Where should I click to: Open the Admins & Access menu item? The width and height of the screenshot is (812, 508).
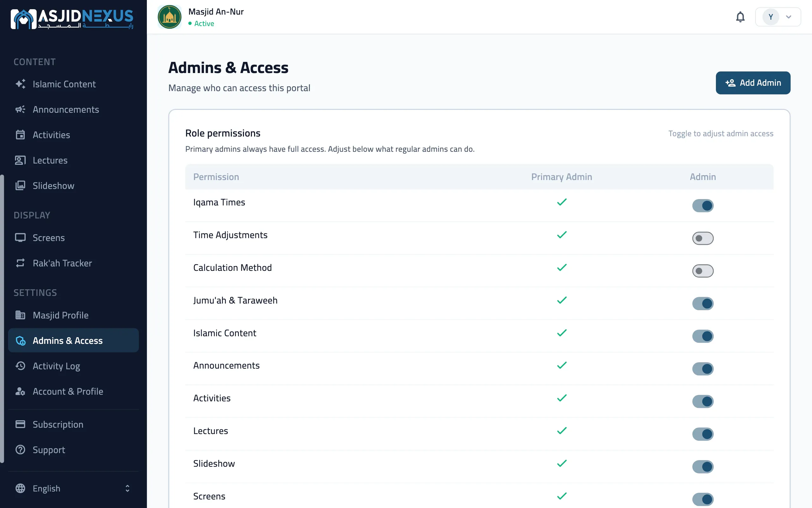[73, 340]
